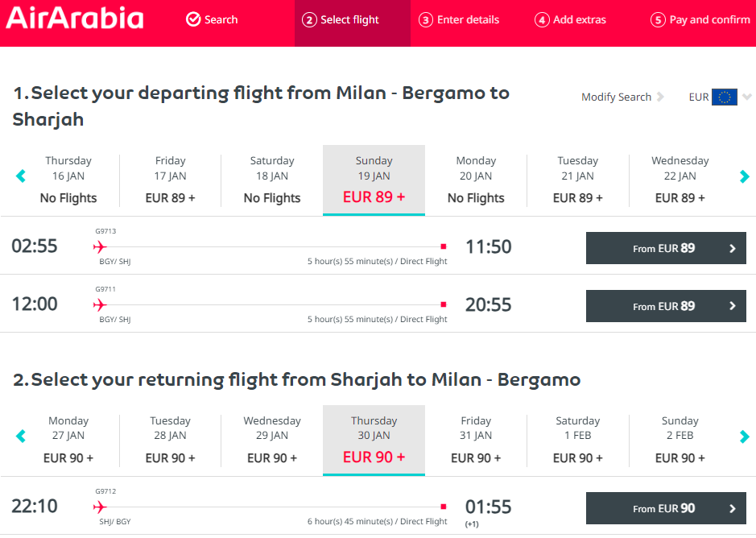Image resolution: width=756 pixels, height=538 pixels.
Task: Show earlier departing dates with left arrow
Action: click(21, 176)
